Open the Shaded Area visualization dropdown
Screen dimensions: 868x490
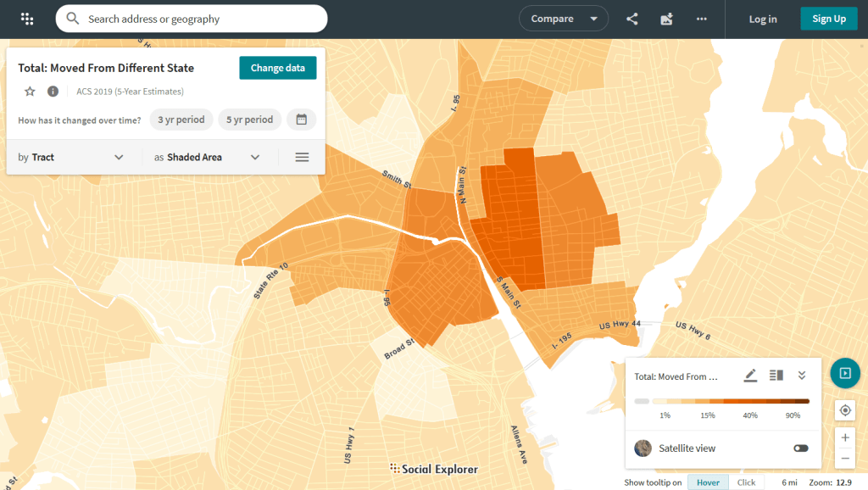[207, 157]
